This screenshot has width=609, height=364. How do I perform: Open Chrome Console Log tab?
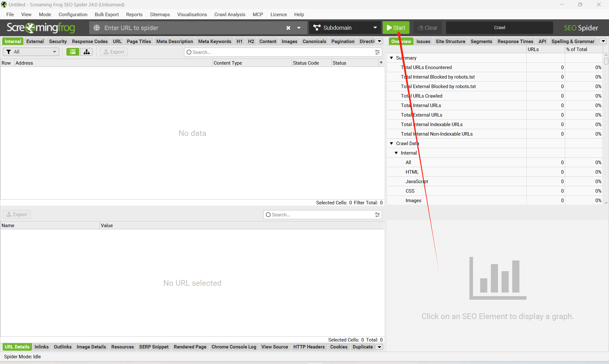pos(234,347)
